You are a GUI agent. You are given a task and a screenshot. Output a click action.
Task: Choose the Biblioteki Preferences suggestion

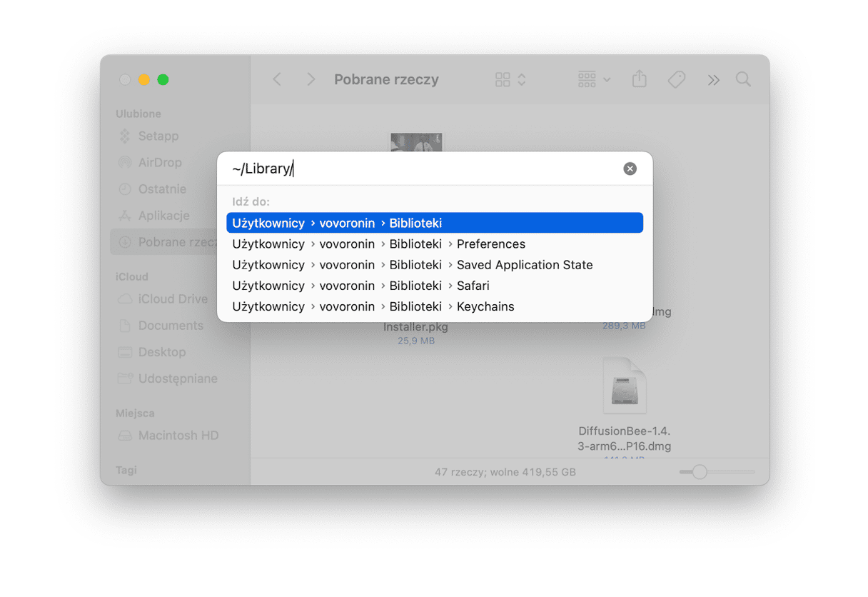click(x=435, y=244)
